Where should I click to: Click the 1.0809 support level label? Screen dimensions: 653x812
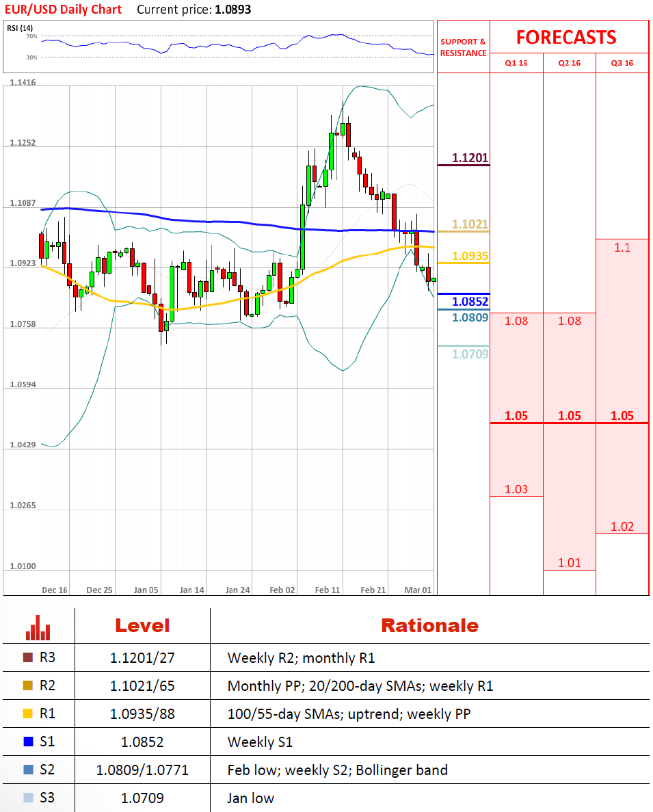[470, 317]
